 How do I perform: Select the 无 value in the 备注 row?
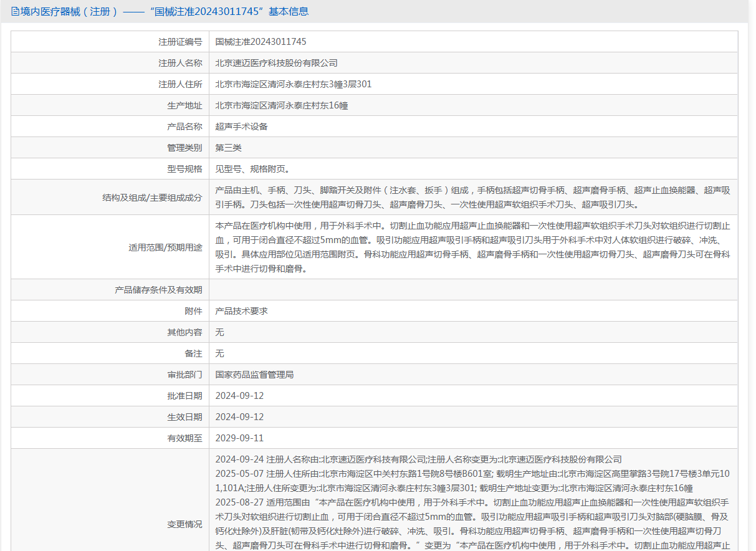tap(219, 353)
